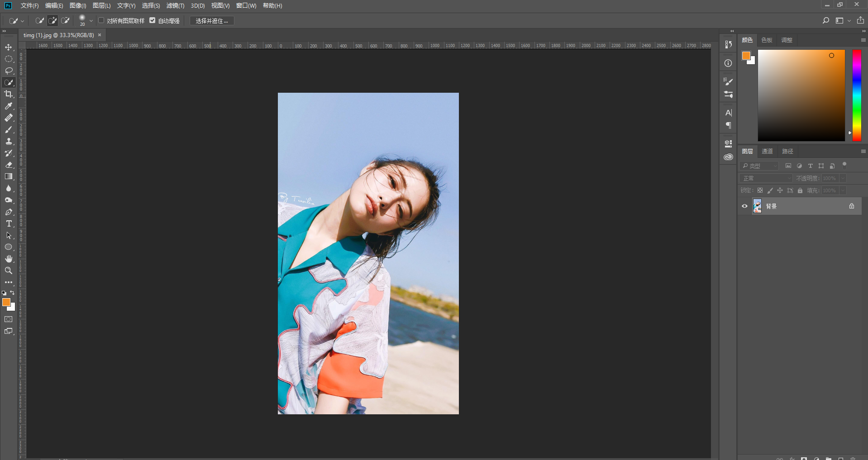
Task: Select the Crop tool
Action: pyautogui.click(x=9, y=94)
